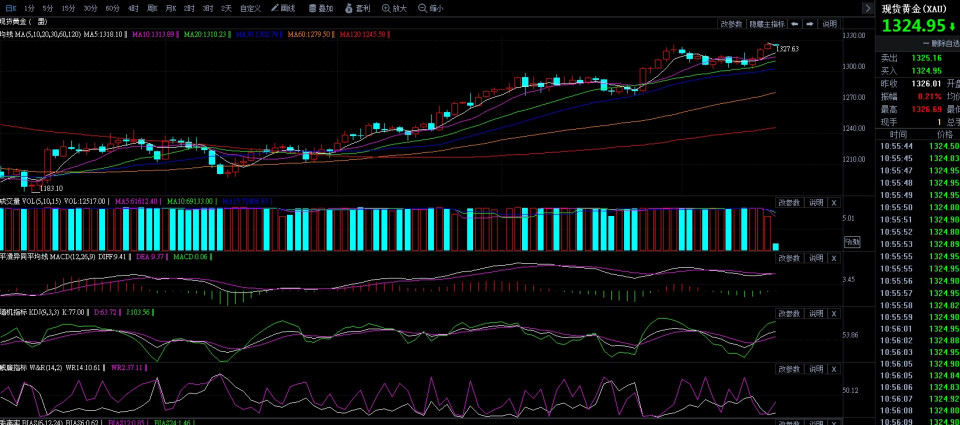960x425 pixels.
Task: Select the 周K weekly chart tab
Action: point(151,8)
